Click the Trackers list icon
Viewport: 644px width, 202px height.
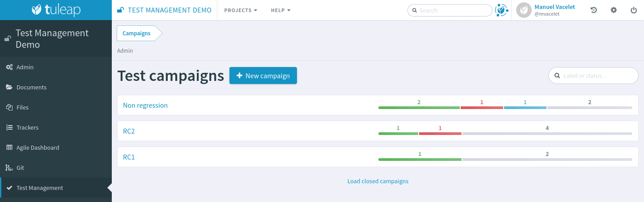(9, 127)
